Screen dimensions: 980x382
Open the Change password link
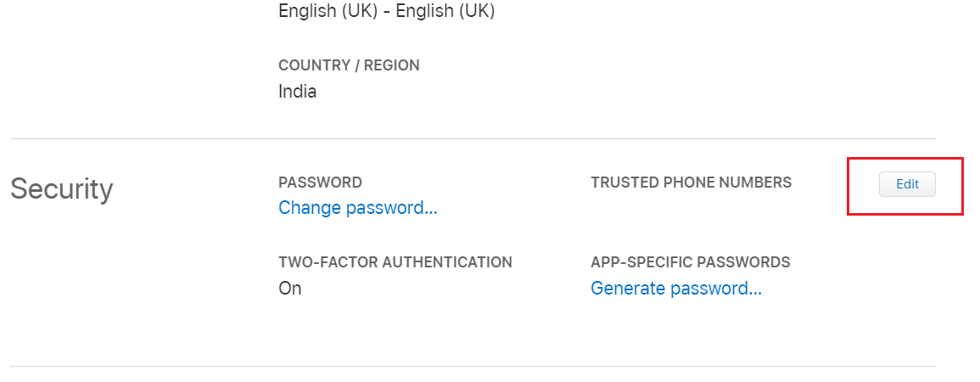pos(357,208)
